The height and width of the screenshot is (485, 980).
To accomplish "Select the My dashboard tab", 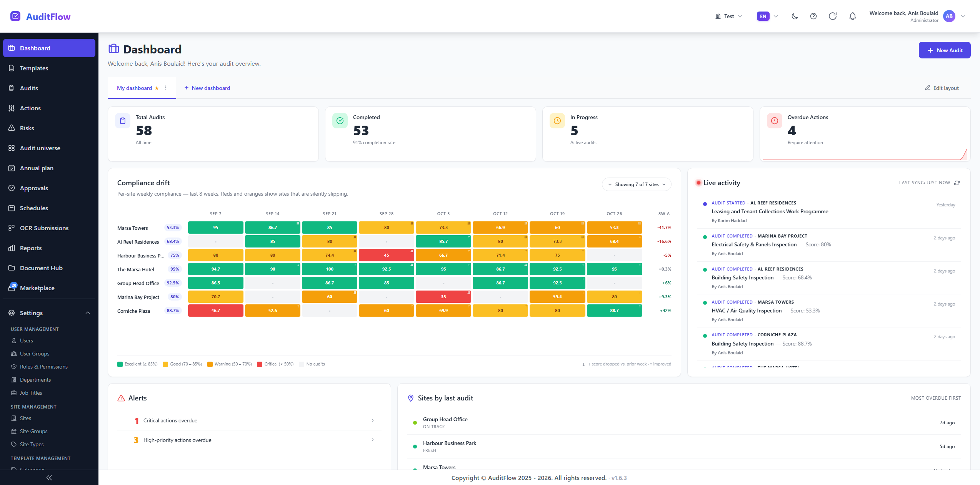I will pyautogui.click(x=134, y=88).
